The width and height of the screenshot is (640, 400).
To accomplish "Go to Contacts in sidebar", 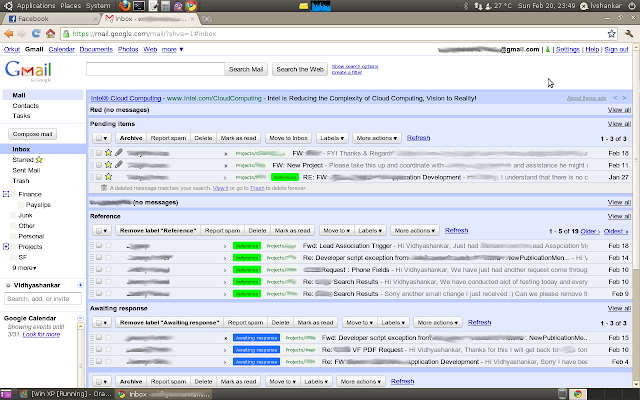I will coord(25,105).
